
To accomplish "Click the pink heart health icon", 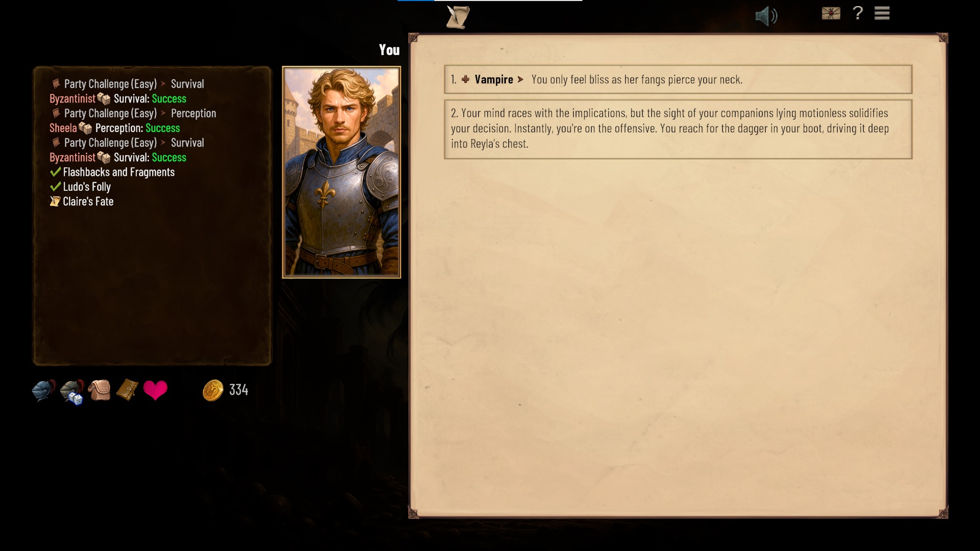I will pyautogui.click(x=155, y=390).
